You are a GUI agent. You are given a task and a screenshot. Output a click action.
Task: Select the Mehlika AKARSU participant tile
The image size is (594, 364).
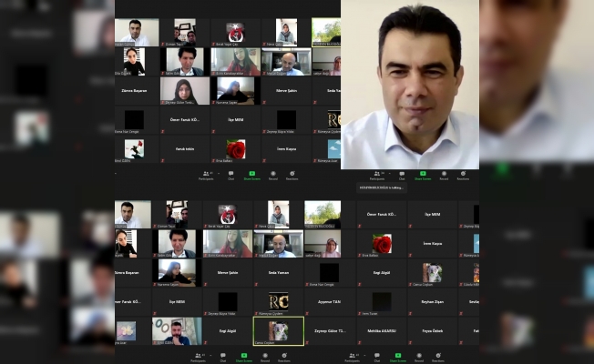381,331
